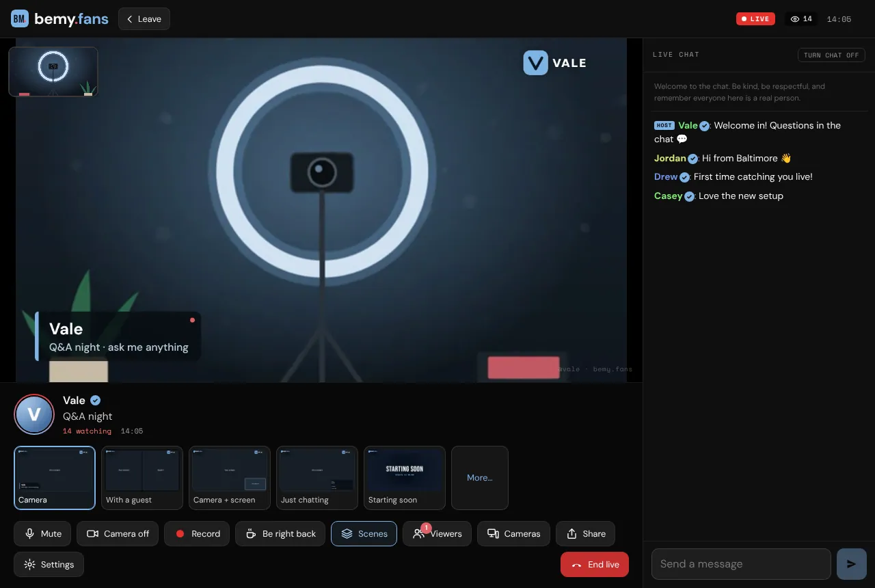
Task: Click Drew's verified badge in chat
Action: [684, 177]
